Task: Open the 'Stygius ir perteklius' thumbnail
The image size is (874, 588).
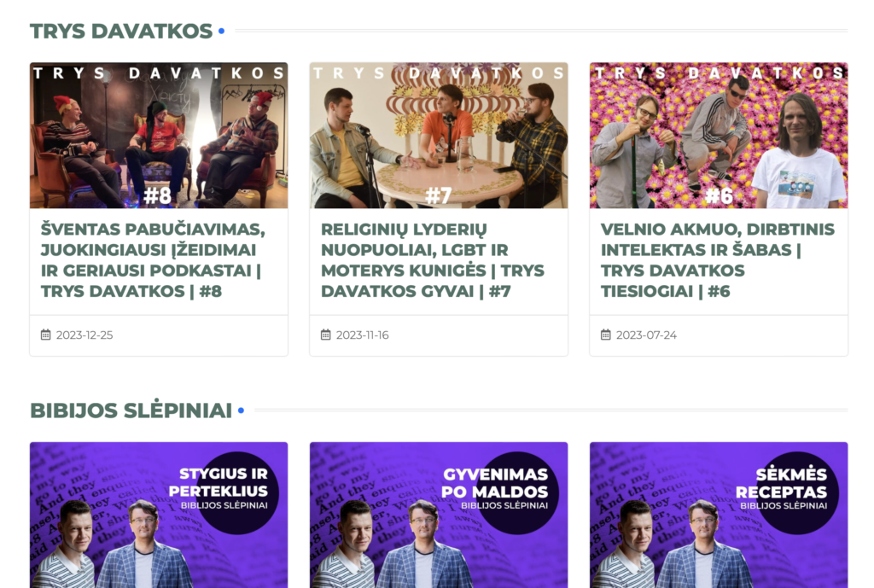Action: coord(159,515)
